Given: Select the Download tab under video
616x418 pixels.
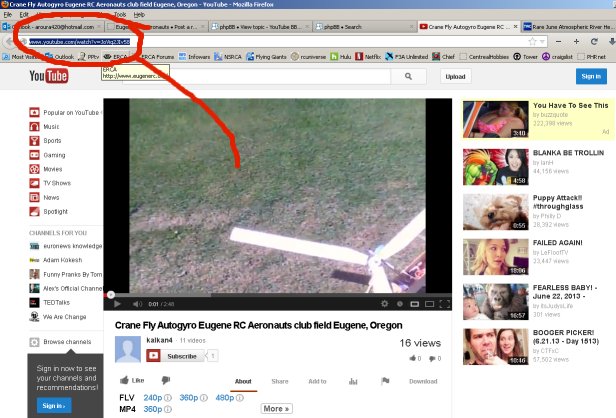Looking at the screenshot, I should click(x=423, y=381).
